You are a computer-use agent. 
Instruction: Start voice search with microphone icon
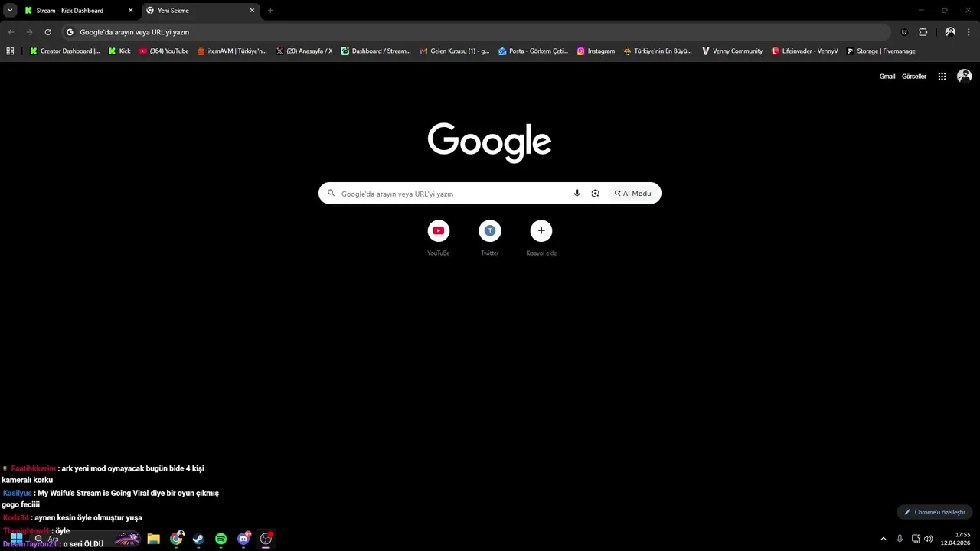click(577, 194)
